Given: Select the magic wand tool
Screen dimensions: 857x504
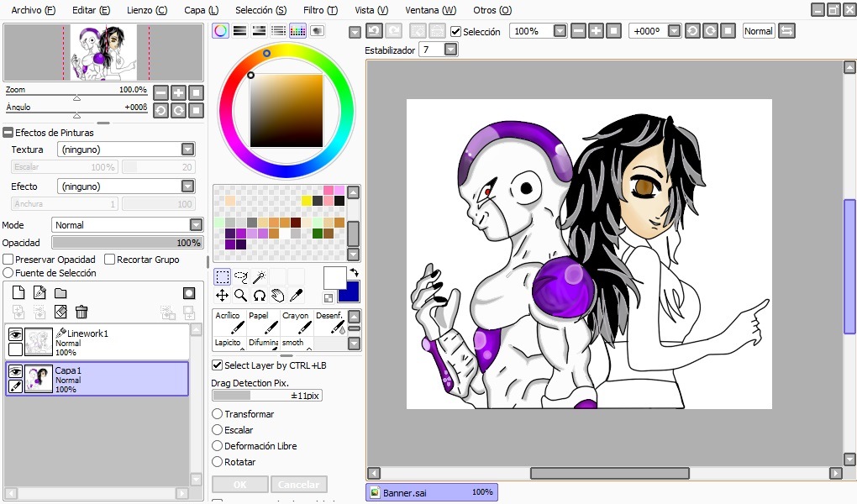Looking at the screenshot, I should coord(259,276).
